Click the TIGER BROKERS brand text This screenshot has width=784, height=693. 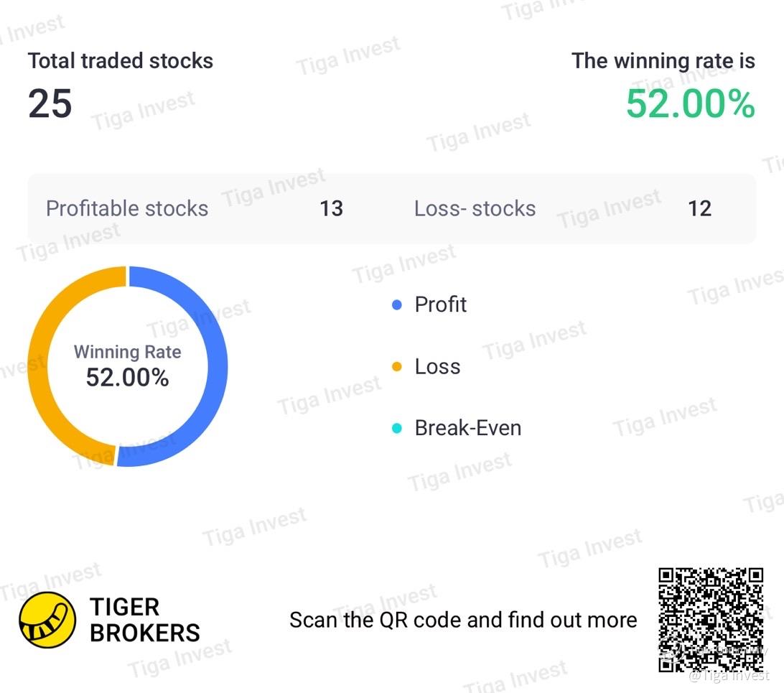point(145,620)
